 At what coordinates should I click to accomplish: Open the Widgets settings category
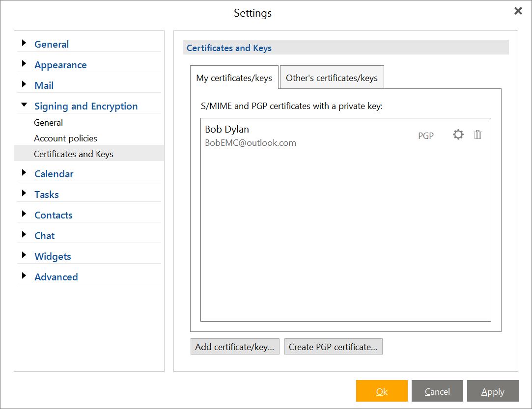pos(53,256)
